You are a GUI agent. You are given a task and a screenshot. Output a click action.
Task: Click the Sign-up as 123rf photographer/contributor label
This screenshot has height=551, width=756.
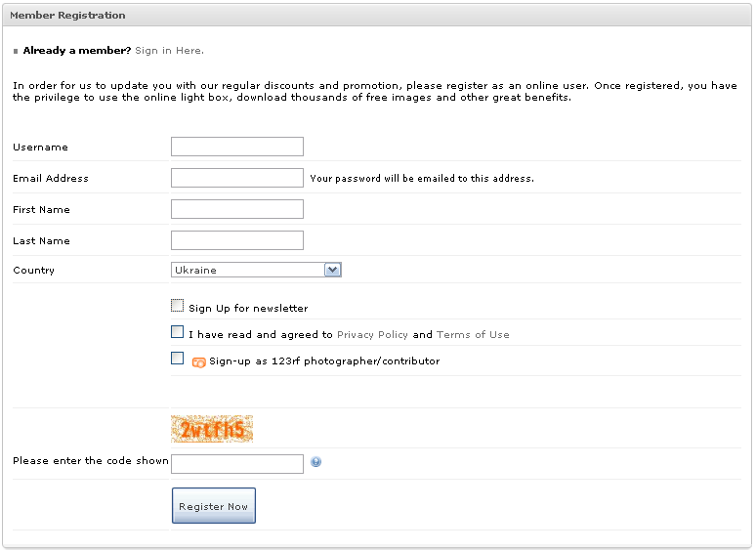324,361
